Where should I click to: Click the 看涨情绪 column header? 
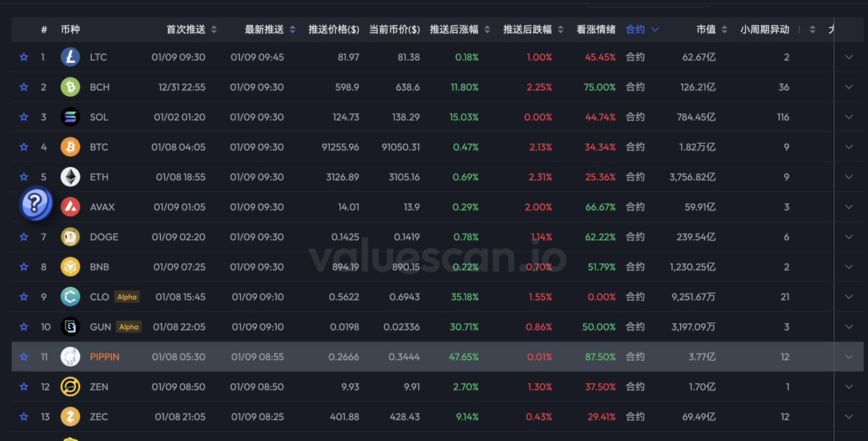596,30
